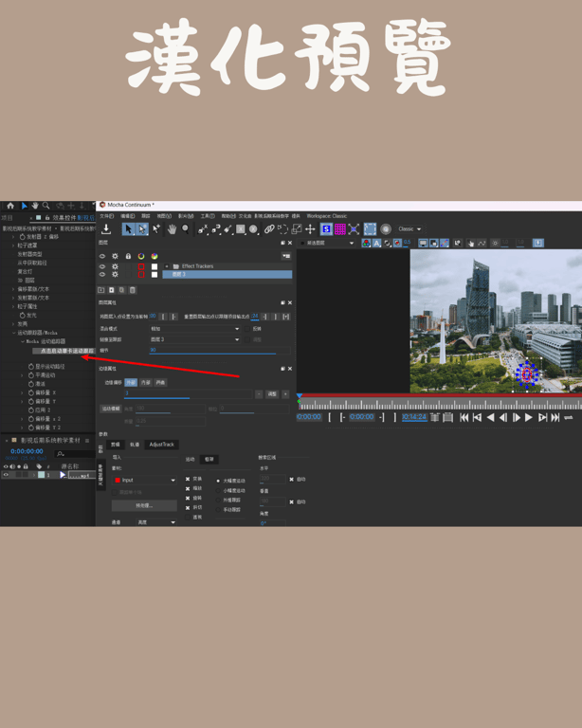Select the Hand pan tool in Mocha
Screen dimensions: 582x728
pos(172,228)
